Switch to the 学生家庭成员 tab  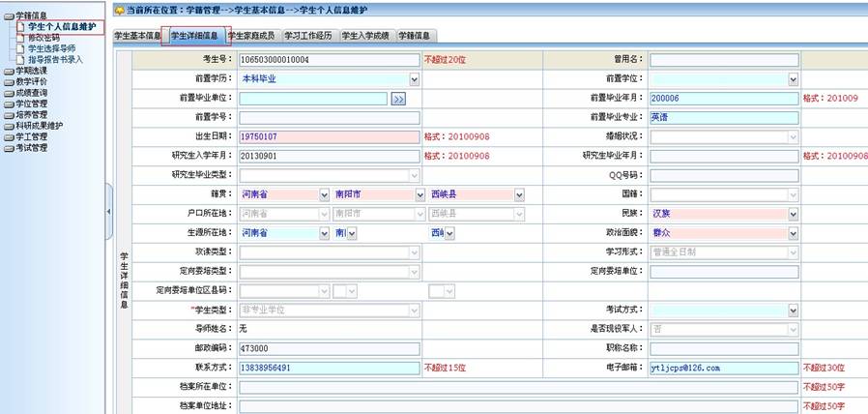[251, 36]
